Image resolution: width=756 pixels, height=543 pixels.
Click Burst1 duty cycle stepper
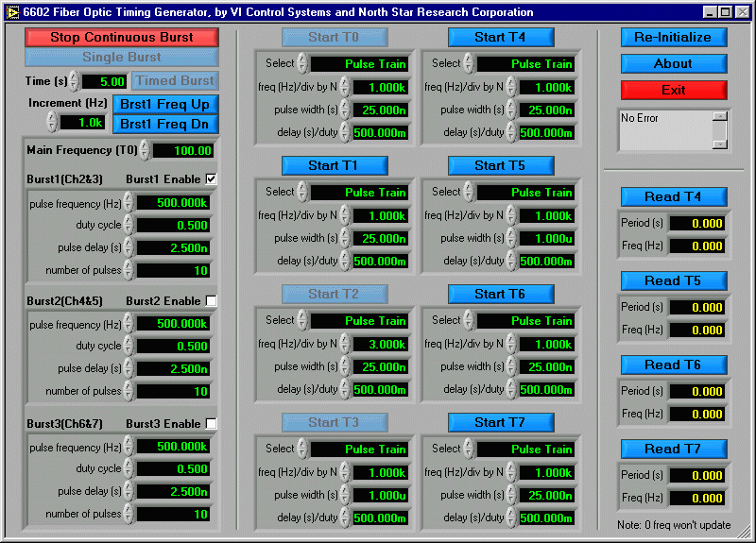coord(129,225)
